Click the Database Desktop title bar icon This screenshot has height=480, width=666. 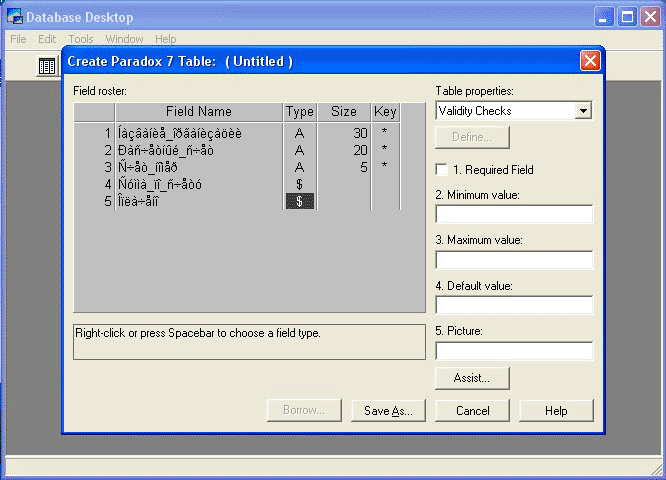tap(14, 17)
